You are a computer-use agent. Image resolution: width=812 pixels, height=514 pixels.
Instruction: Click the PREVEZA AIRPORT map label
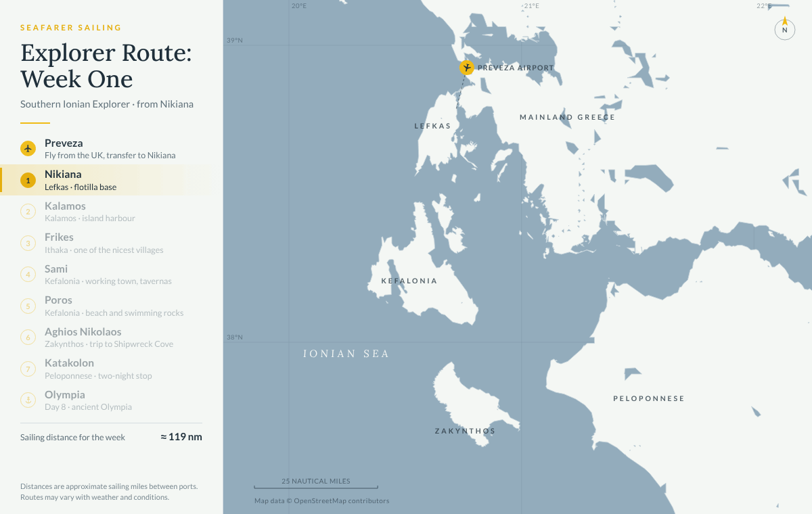(x=516, y=68)
